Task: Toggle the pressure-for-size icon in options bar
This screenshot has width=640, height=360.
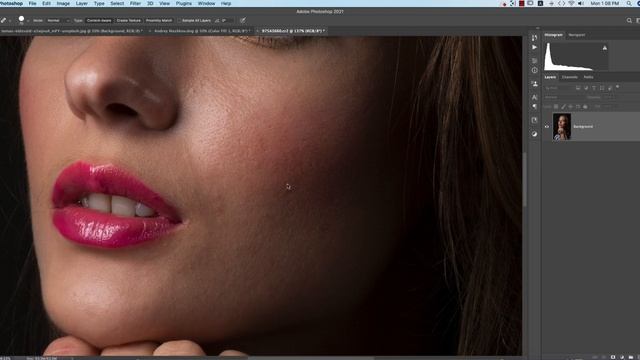Action: point(243,20)
